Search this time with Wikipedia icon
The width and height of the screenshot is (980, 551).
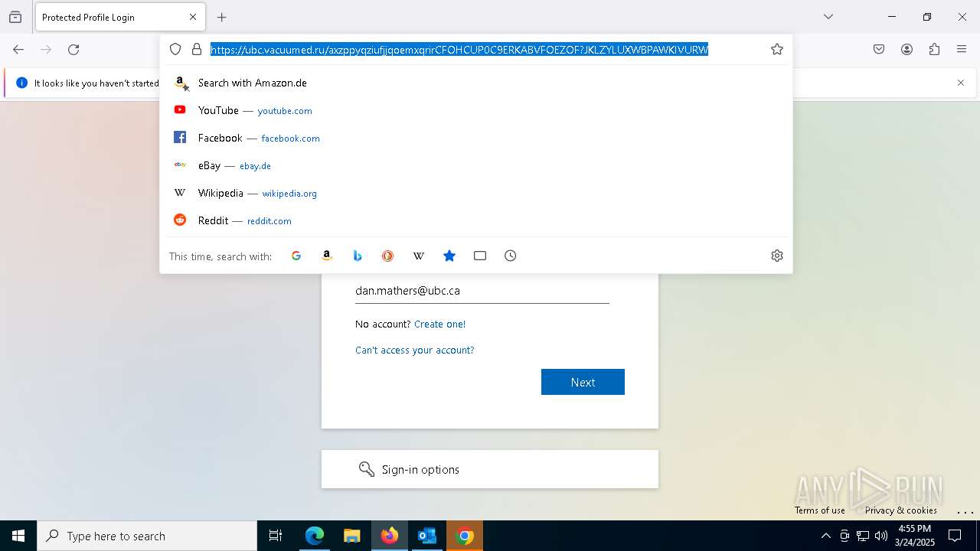419,256
